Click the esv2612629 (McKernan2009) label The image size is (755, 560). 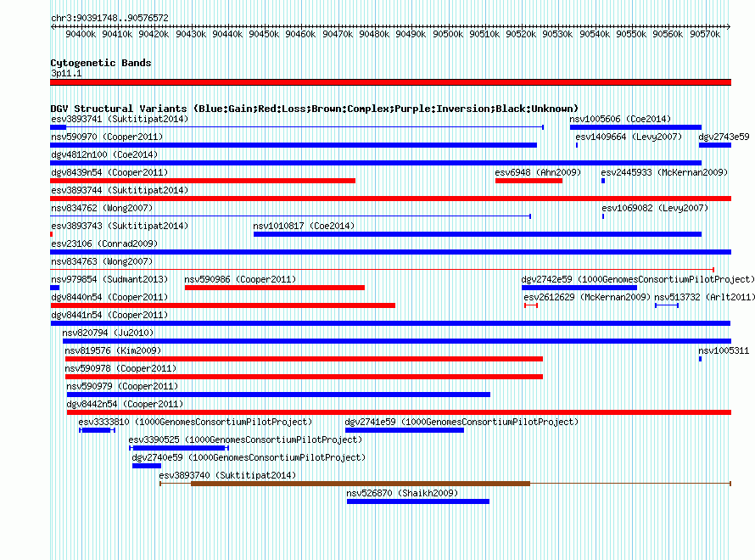pos(587,297)
